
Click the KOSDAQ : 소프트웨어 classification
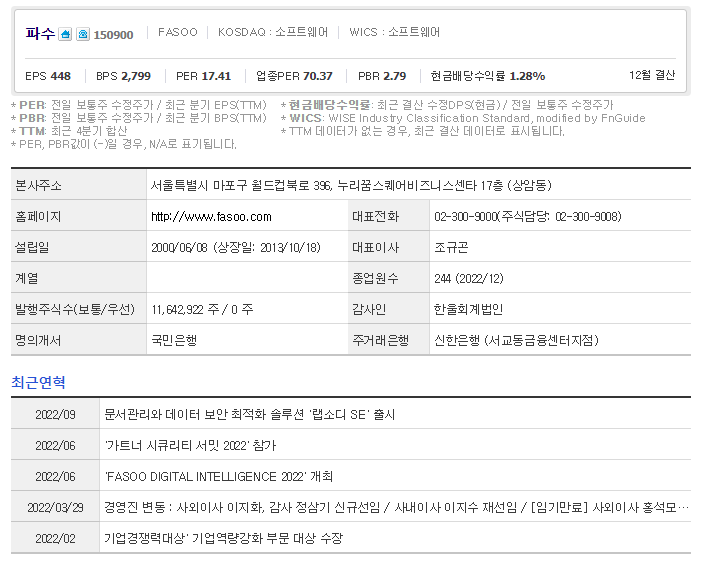[273, 32]
